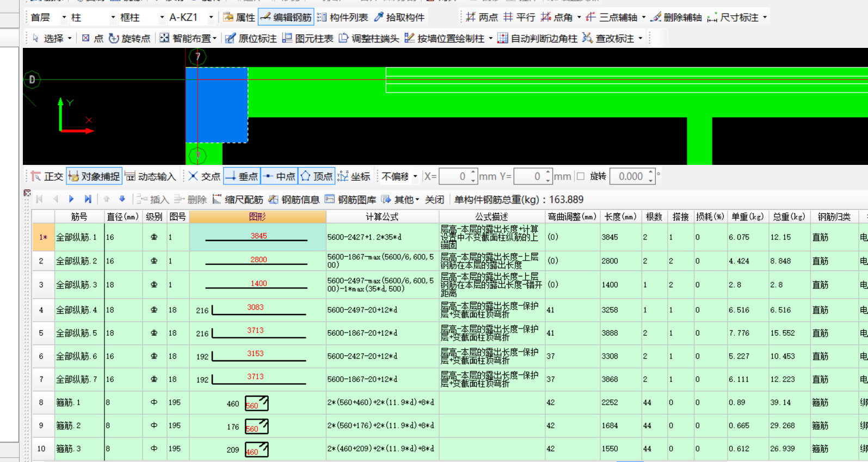Move rebar row down arrow
The height and width of the screenshot is (462, 868).
122,199
